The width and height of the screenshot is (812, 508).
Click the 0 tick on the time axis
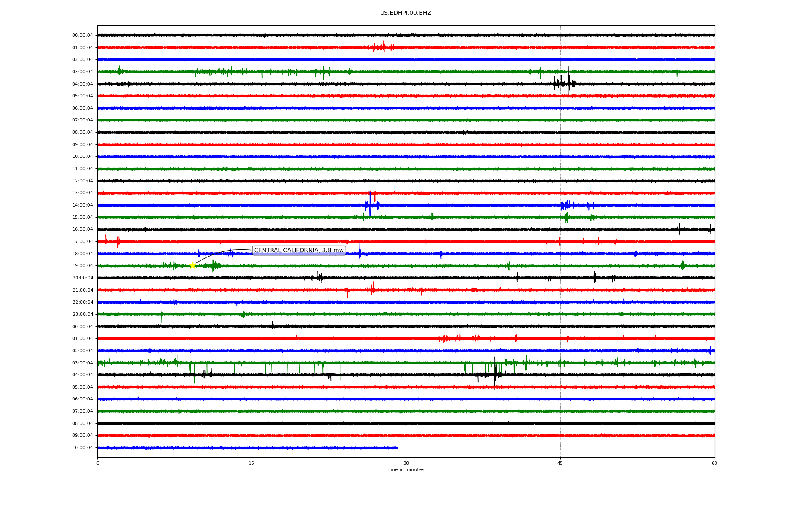point(98,463)
